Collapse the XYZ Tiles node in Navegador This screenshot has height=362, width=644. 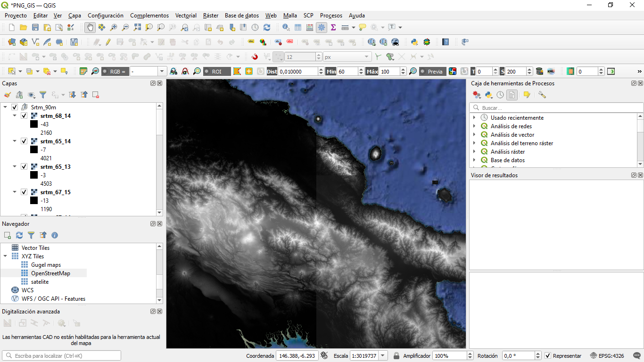click(x=5, y=256)
